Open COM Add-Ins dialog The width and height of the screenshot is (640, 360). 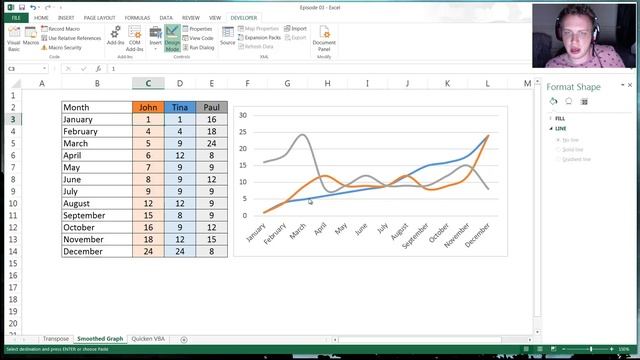134,39
